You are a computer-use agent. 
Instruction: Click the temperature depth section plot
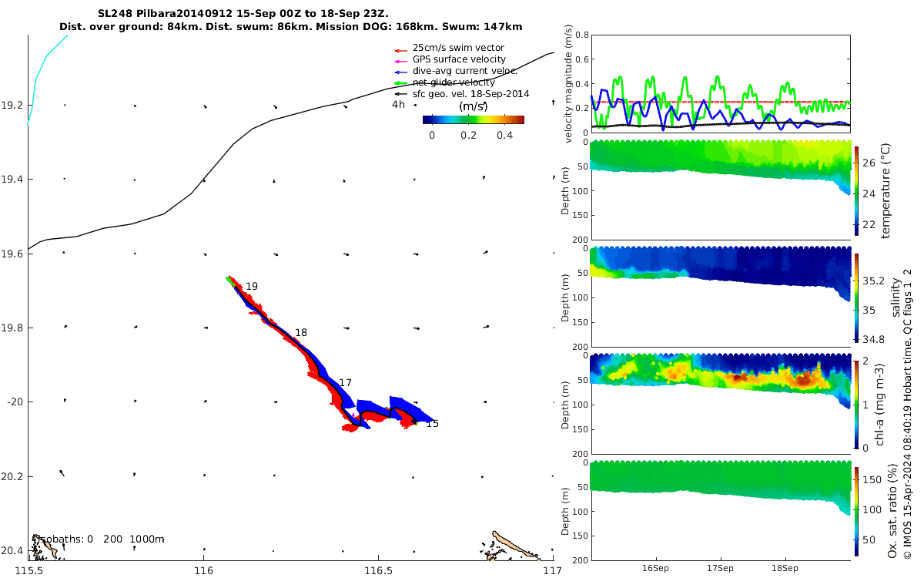tap(720, 190)
